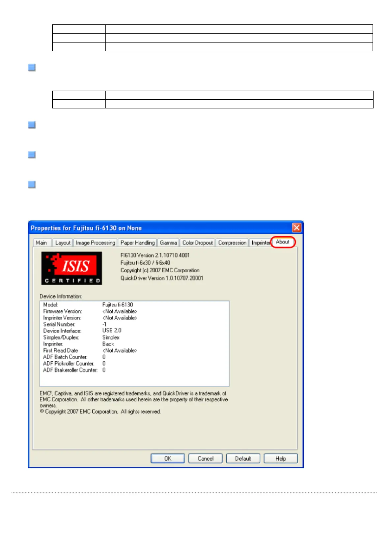Close the Properties dialog window
Viewport: 392px width, 555px height.
(x=296, y=227)
